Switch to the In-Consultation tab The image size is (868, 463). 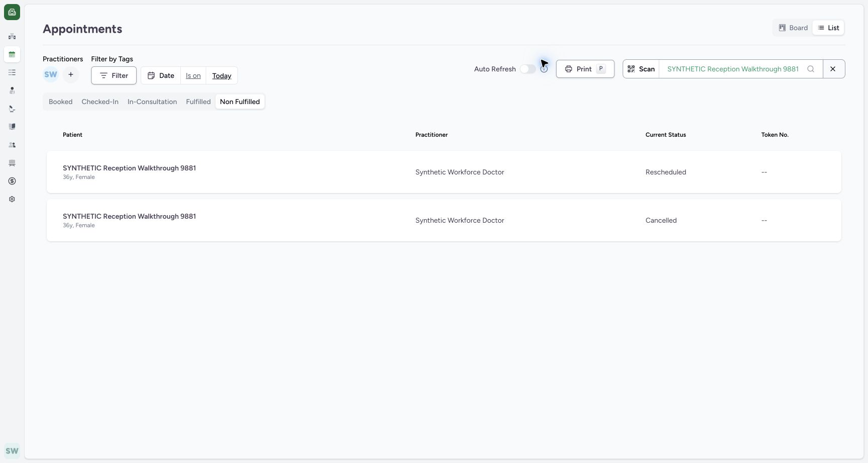[x=152, y=102]
